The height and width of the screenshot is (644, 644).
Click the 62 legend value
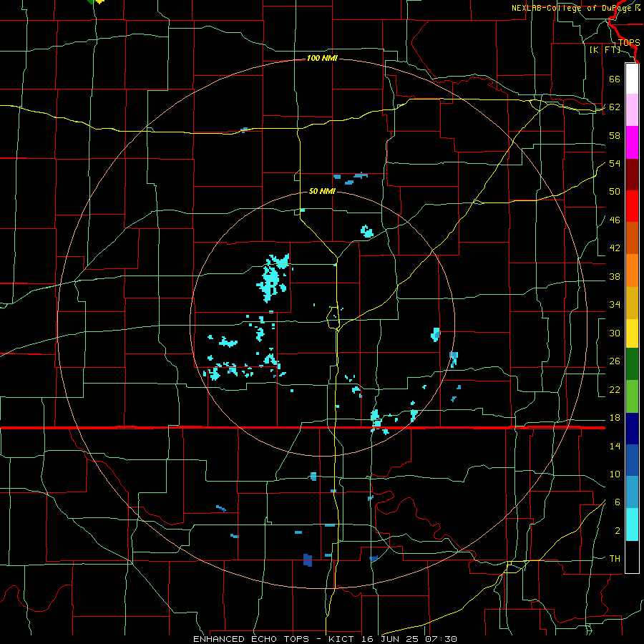point(615,107)
